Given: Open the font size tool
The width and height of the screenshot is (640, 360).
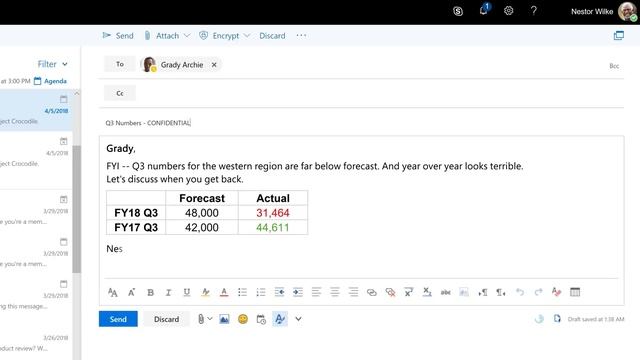Looking at the screenshot, I should (x=113, y=292).
